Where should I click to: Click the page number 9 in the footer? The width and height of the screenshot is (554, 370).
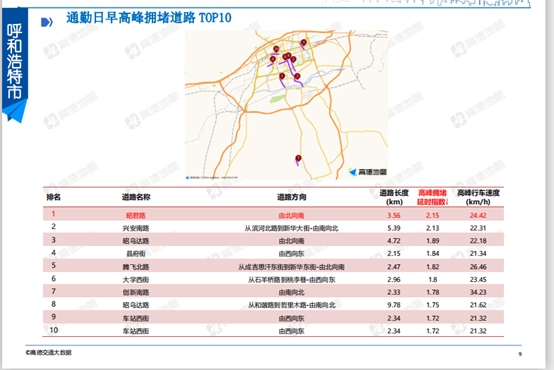click(520, 354)
